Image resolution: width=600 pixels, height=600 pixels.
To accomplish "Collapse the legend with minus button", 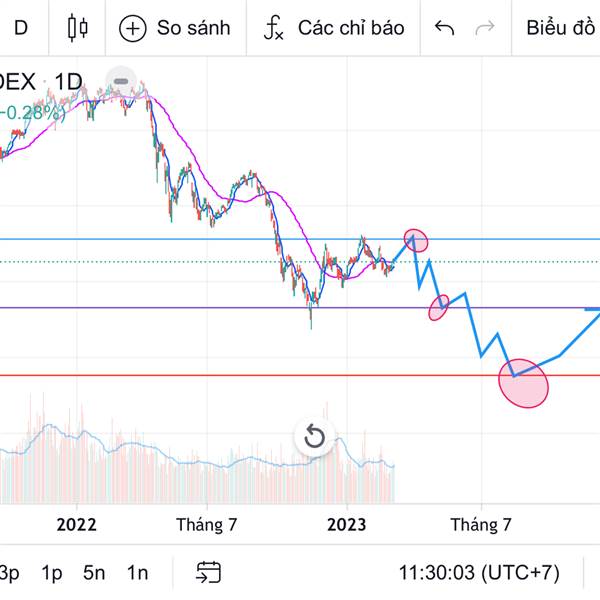I will pos(121,81).
